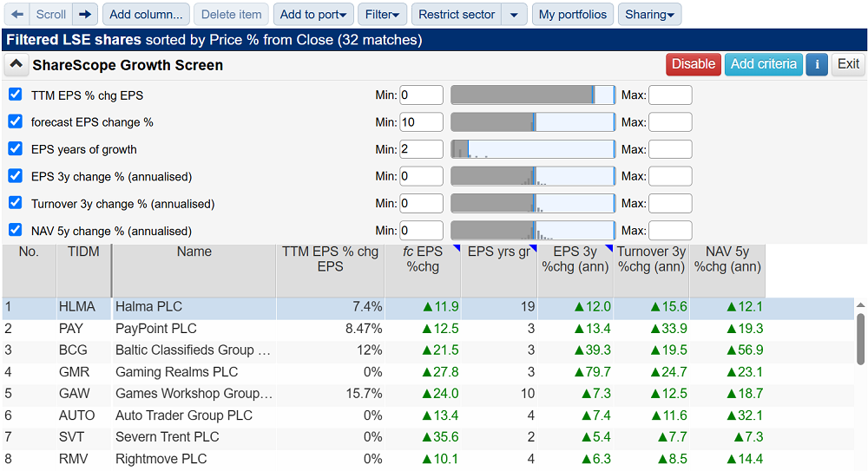This screenshot has width=868, height=471.
Task: Click the NAV 5y change range slider
Action: click(533, 231)
